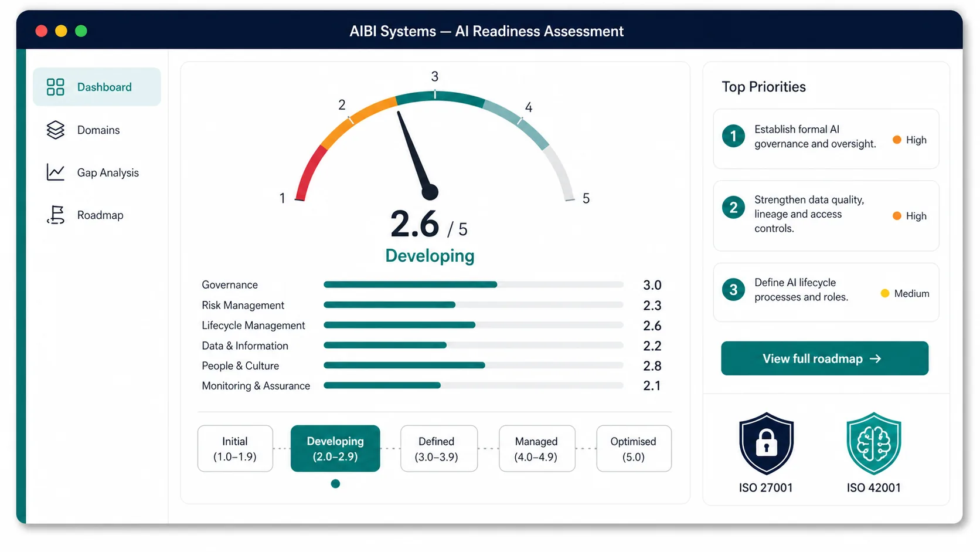Open the Dashboard menu item
Image resolution: width=980 pixels, height=552 pixels.
pyautogui.click(x=97, y=87)
